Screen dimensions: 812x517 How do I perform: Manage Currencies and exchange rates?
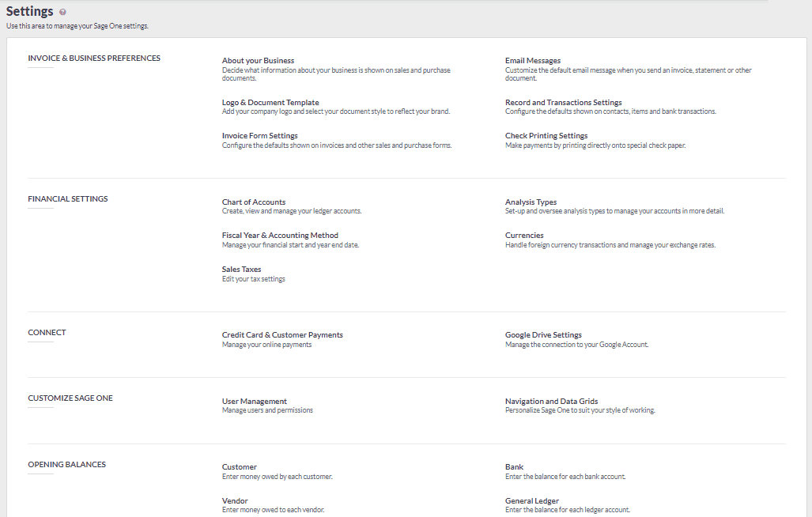tap(525, 235)
